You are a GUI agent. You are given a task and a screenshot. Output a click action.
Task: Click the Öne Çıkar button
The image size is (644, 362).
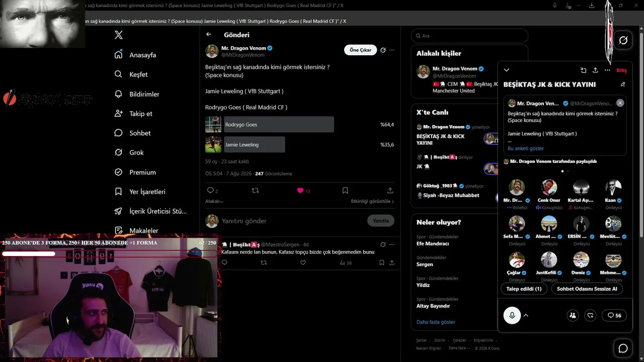360,50
